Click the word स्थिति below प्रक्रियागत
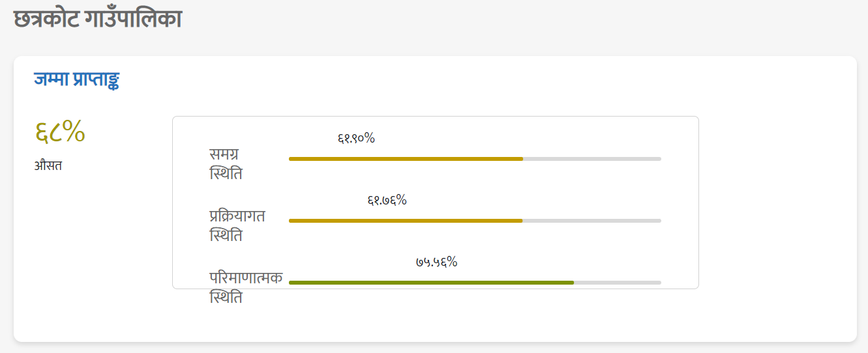 [226, 236]
